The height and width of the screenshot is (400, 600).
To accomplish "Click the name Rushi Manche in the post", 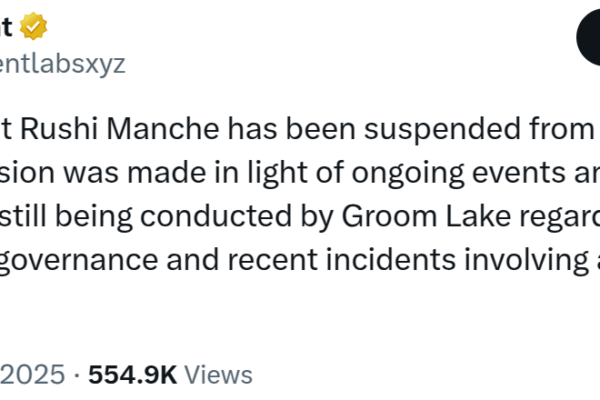I will 120,129.
